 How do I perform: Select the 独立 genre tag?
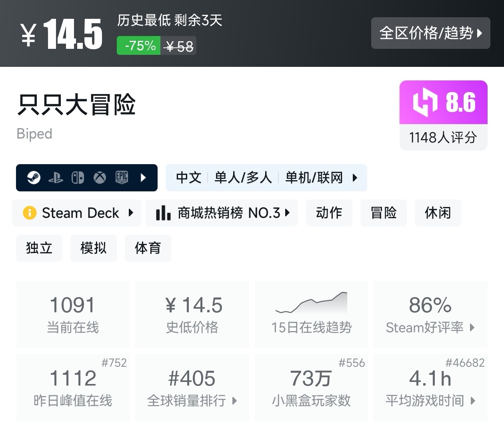tap(39, 248)
